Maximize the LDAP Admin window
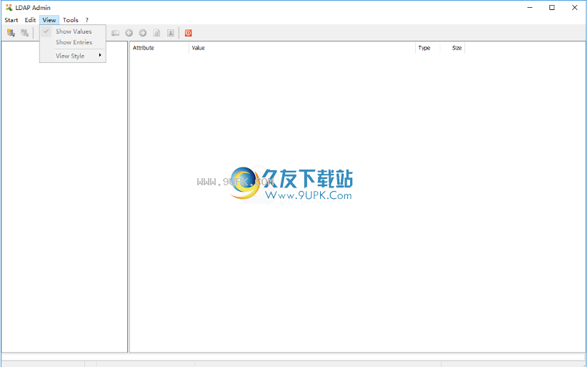Image resolution: width=588 pixels, height=367 pixels. click(552, 8)
